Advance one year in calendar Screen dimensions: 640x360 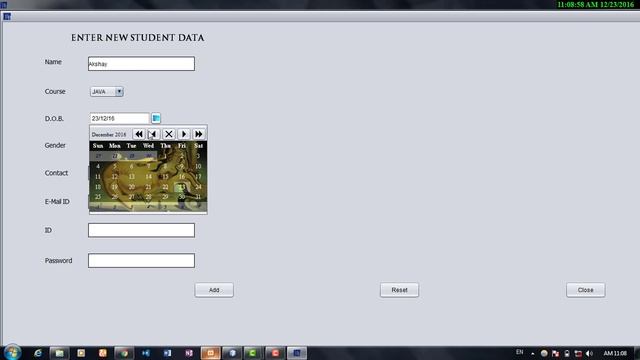(199, 134)
